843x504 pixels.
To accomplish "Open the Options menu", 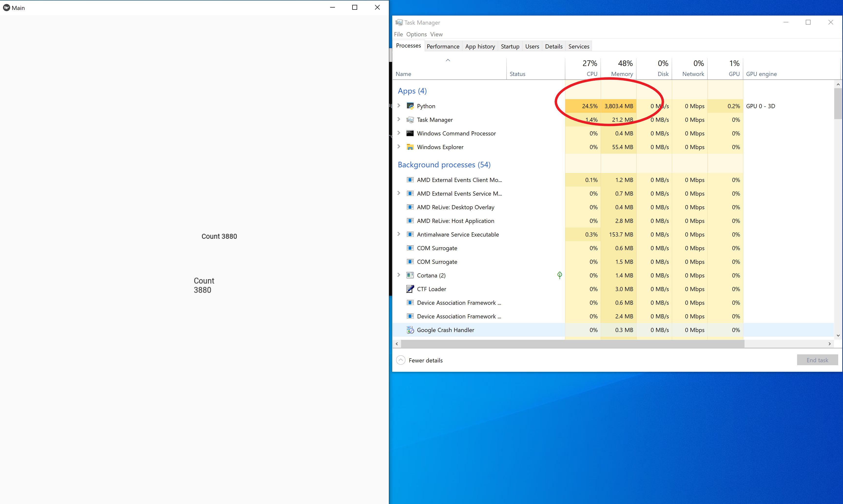I will [416, 34].
